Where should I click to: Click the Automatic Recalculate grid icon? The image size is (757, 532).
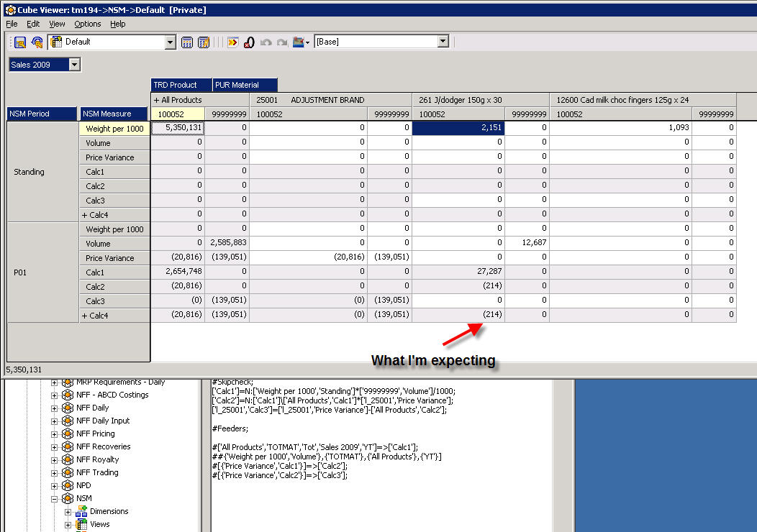pos(204,42)
